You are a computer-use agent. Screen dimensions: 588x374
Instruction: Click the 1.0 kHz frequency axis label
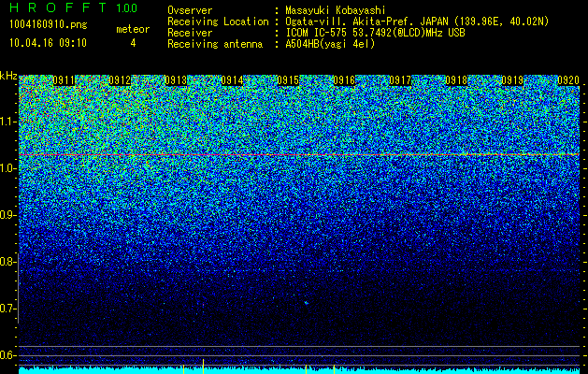pos(7,168)
